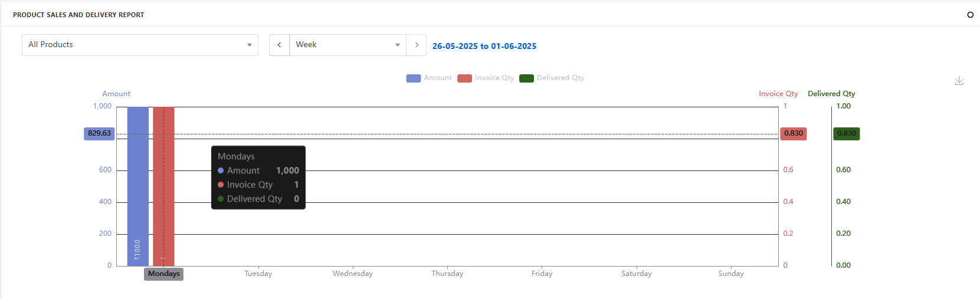Viewport: 980px width, 299px height.
Task: Click the blue Amount legend color swatch
Action: point(413,78)
